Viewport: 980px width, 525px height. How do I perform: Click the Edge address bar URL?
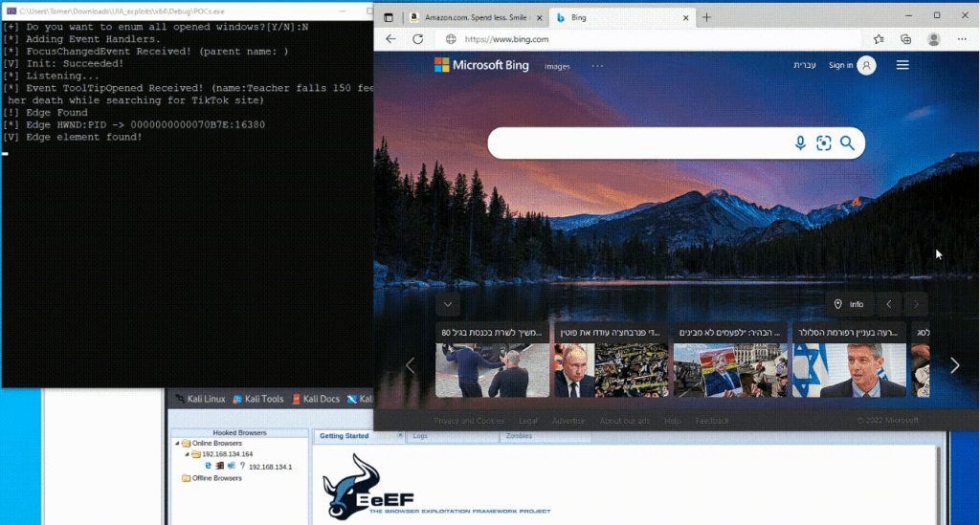coord(506,38)
